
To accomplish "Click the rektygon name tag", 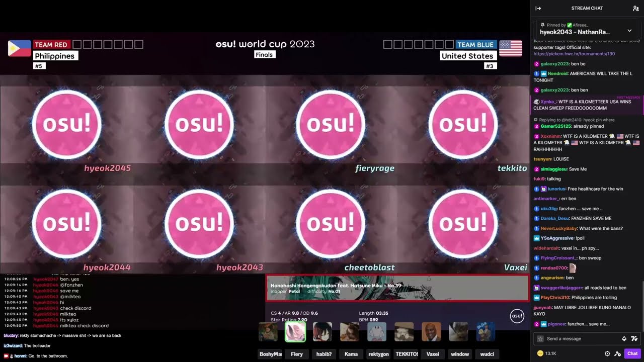I will point(378,354).
